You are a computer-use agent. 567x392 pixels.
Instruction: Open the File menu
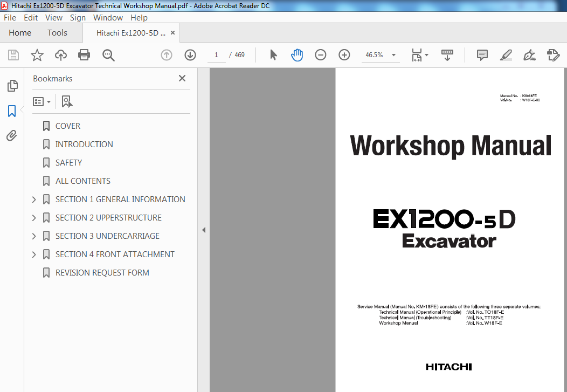point(10,18)
